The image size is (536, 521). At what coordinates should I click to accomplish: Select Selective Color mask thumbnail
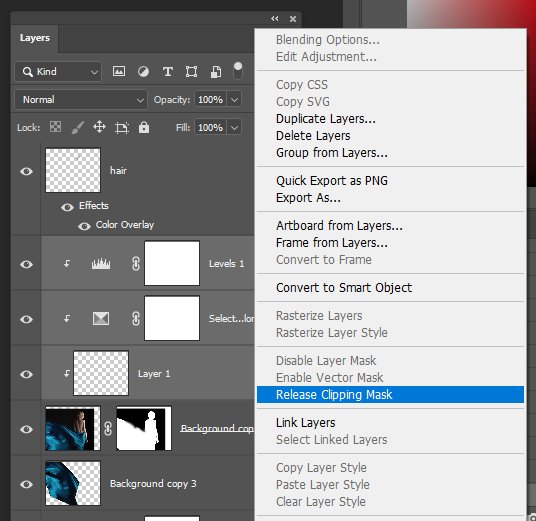172,318
